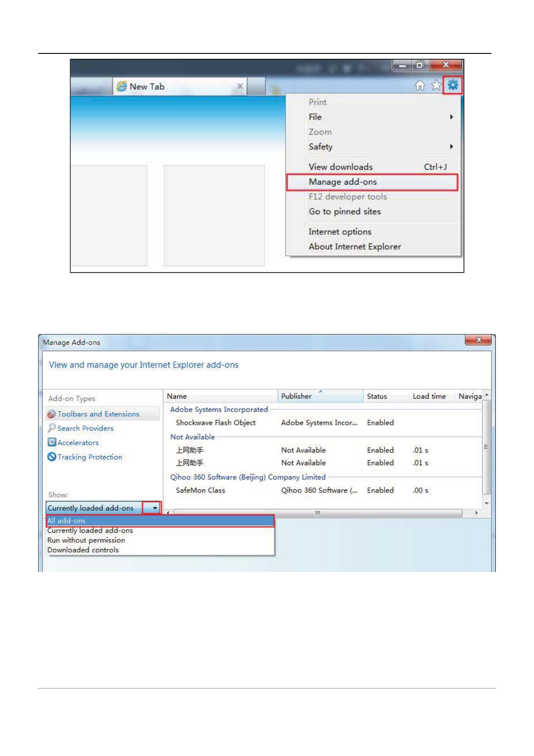The height and width of the screenshot is (756, 534).
Task: Click the Favorites star icon
Action: 436,85
